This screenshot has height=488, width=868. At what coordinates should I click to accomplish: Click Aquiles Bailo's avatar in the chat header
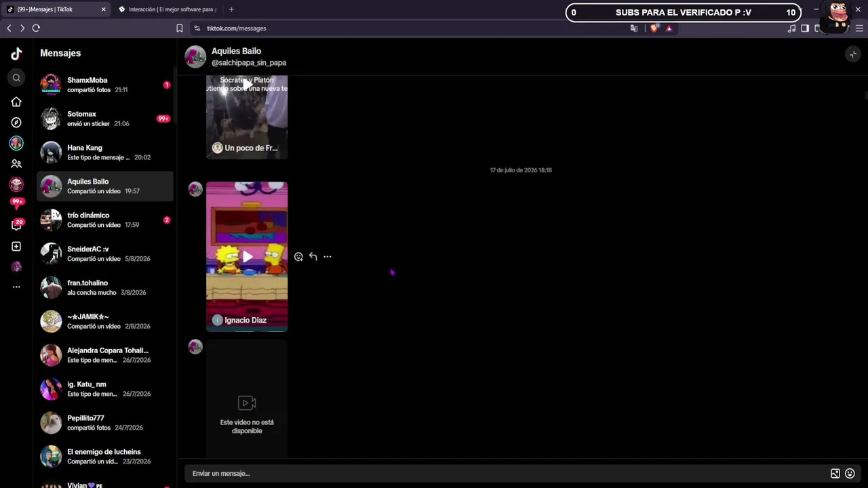tap(195, 57)
